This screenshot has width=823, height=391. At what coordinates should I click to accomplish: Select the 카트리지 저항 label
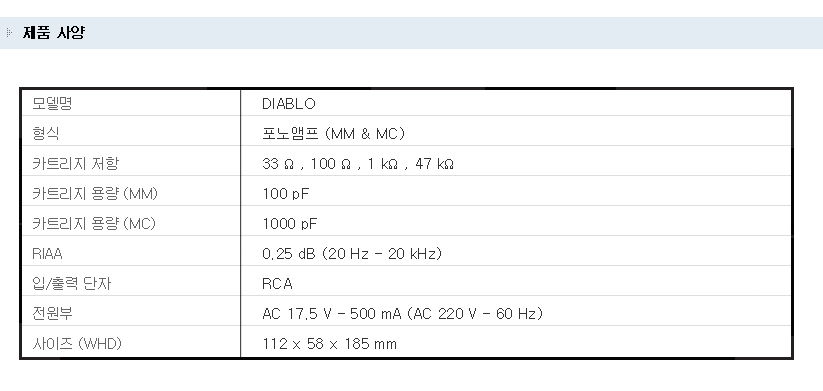tap(76, 163)
